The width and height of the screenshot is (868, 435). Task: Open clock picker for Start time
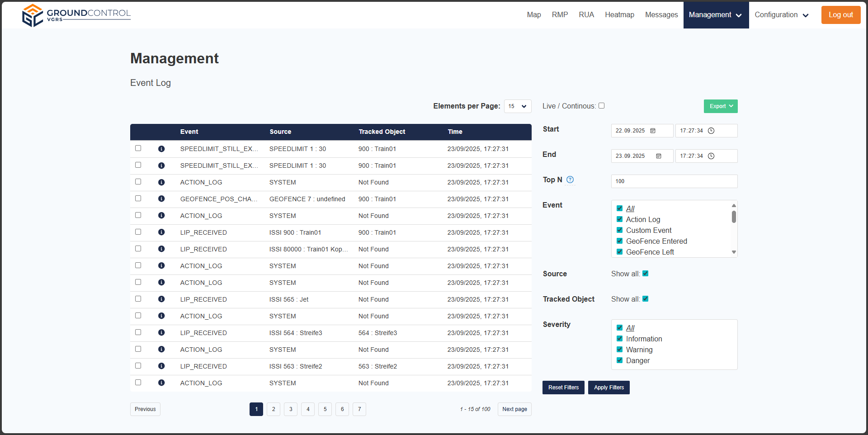click(711, 131)
